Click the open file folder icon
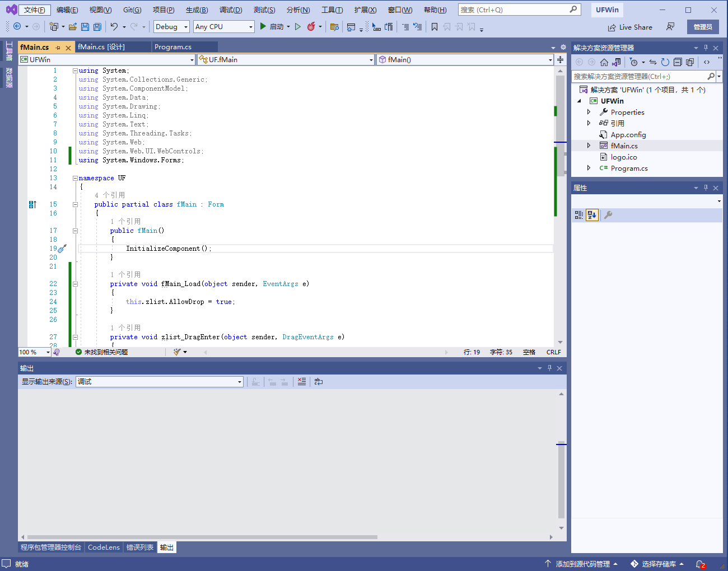 pos(73,26)
